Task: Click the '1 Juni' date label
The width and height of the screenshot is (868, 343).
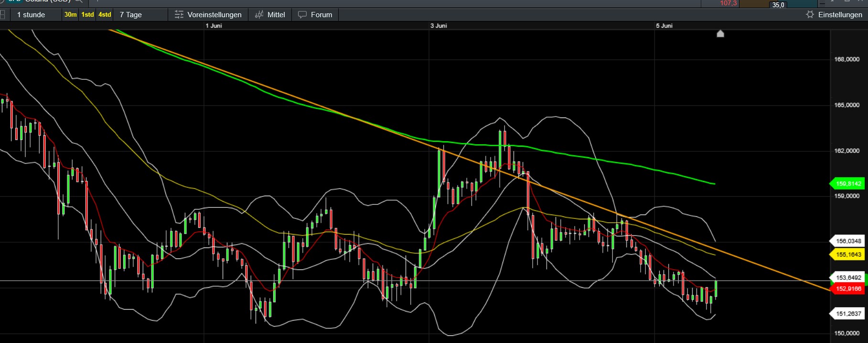Action: [214, 26]
